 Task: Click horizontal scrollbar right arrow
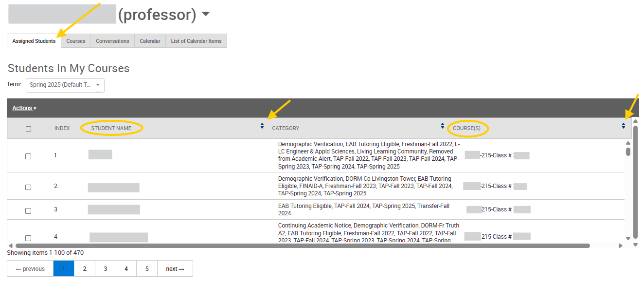coord(621,246)
